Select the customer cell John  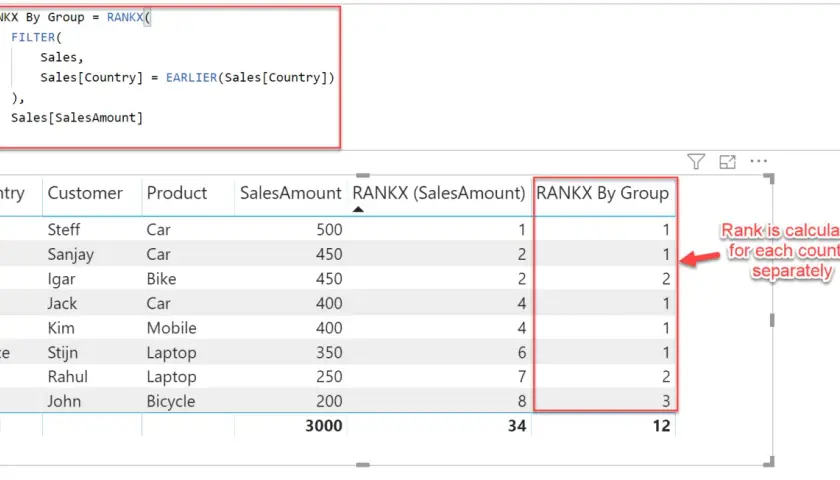[64, 401]
